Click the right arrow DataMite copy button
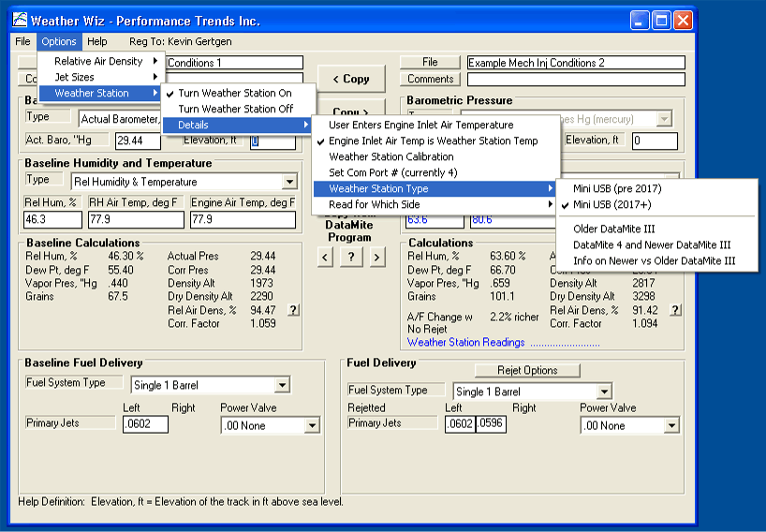The image size is (766, 532). [x=376, y=257]
